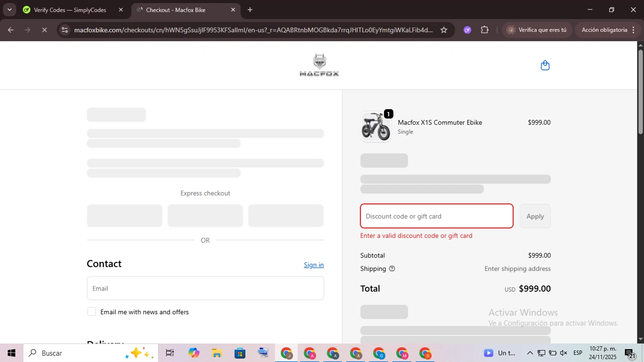Check Email me with news and offers

pos(91,312)
